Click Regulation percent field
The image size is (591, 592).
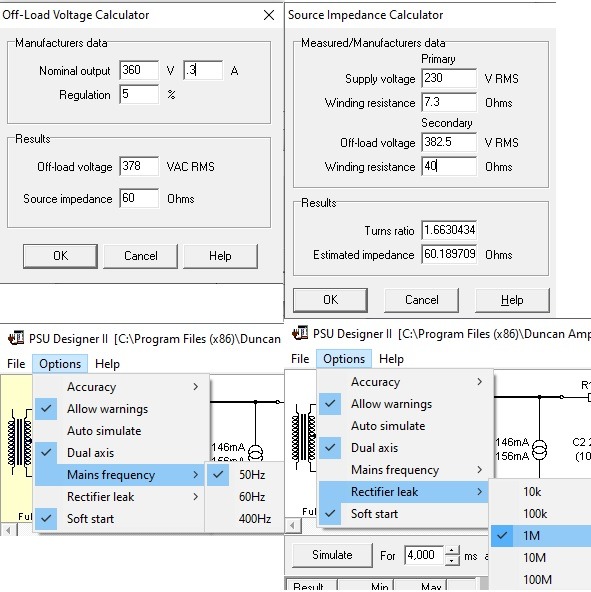pyautogui.click(x=139, y=94)
